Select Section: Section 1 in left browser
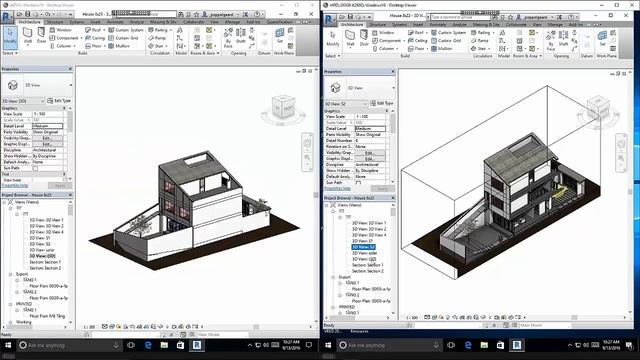The height and width of the screenshot is (360, 640). tap(45, 262)
